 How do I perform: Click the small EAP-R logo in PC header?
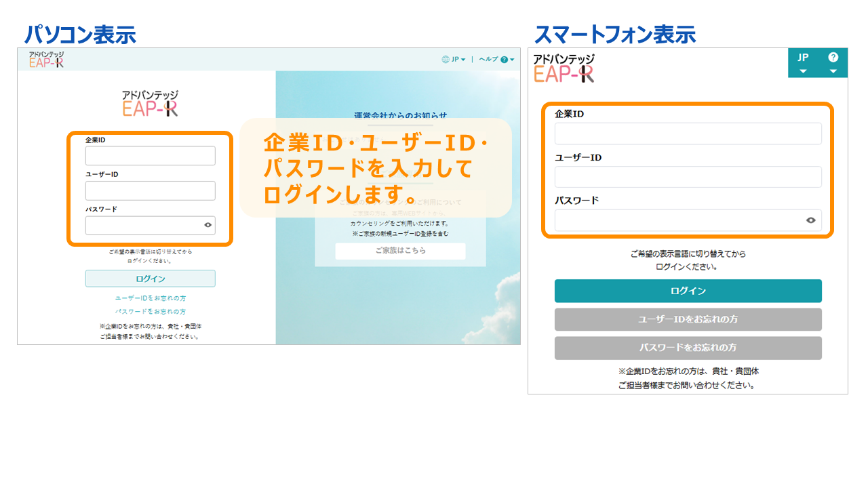click(x=46, y=60)
